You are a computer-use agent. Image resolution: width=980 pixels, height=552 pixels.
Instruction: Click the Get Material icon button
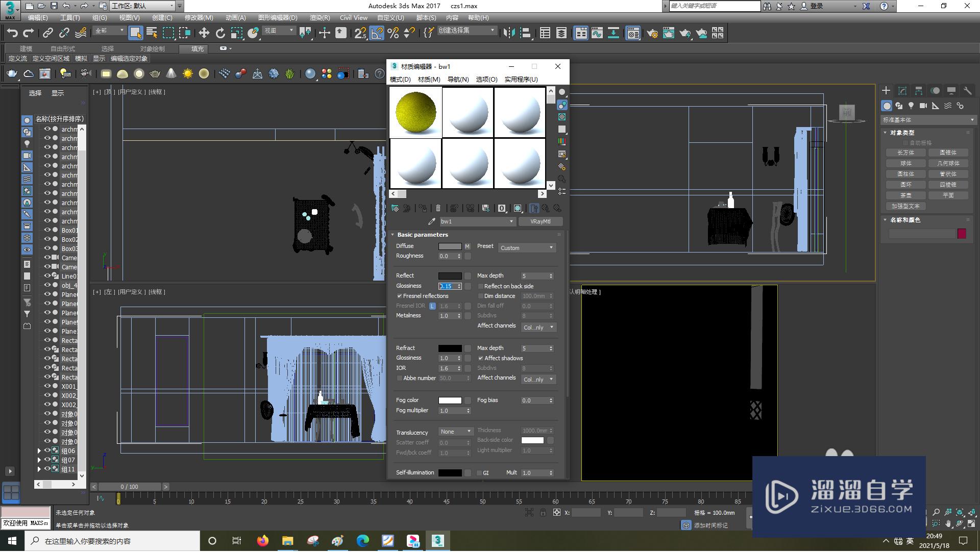(x=395, y=208)
